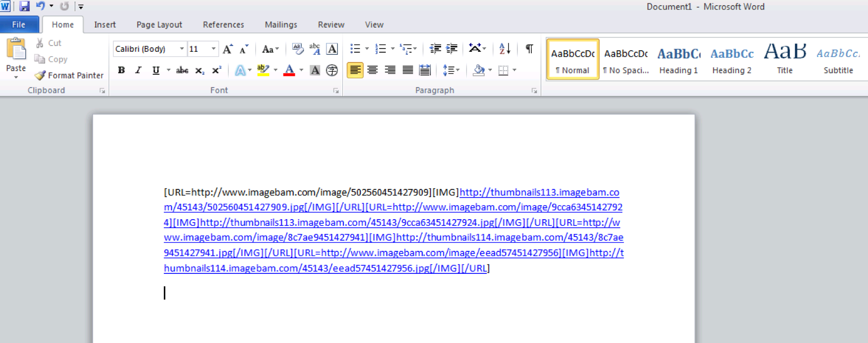Click the Copy command

click(51, 59)
